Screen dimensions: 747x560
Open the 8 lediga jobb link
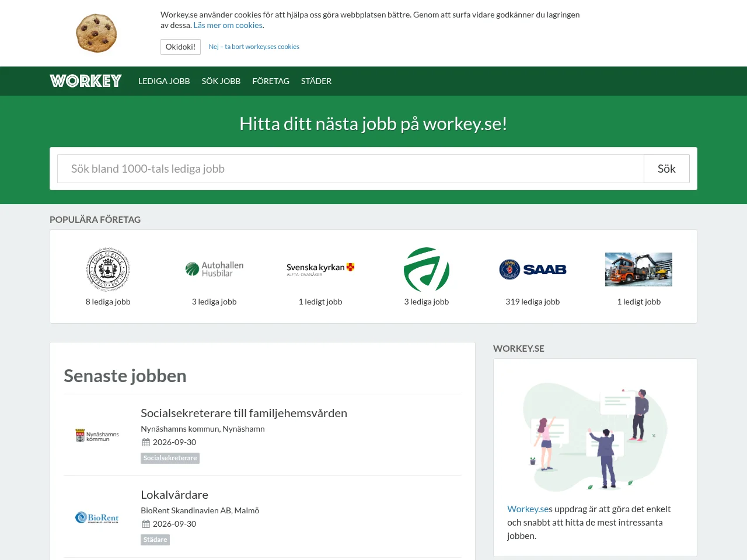click(108, 302)
